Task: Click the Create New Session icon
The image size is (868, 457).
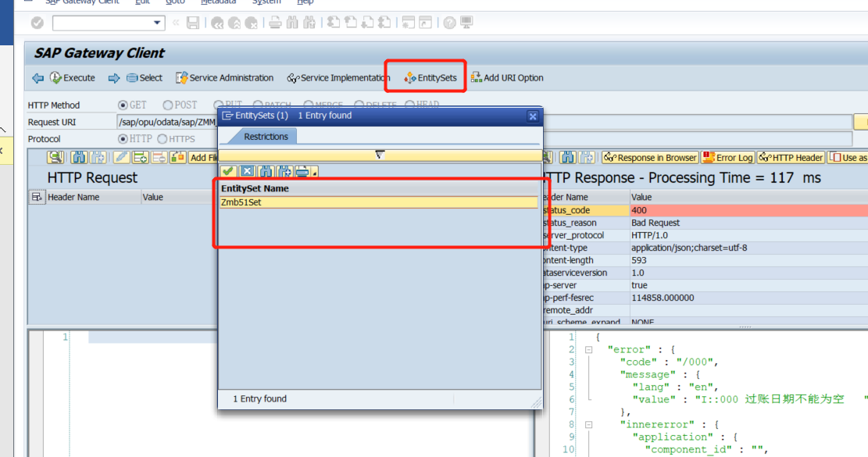Action: [408, 23]
